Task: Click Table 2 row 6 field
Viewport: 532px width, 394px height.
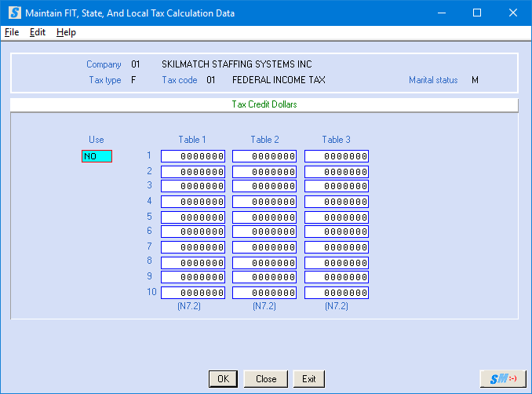Action: pyautogui.click(x=264, y=232)
